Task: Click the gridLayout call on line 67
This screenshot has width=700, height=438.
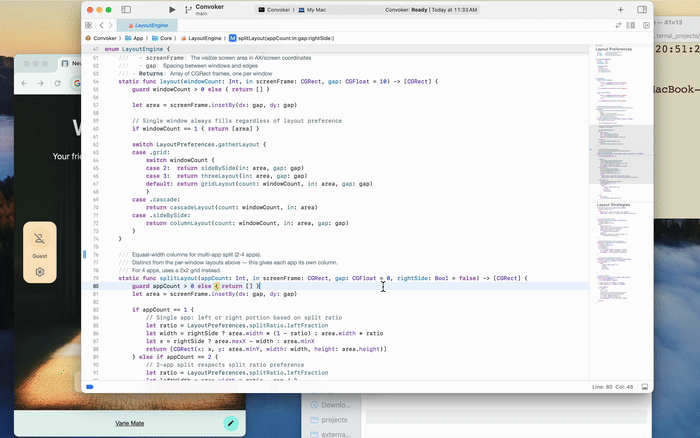Action: point(218,184)
